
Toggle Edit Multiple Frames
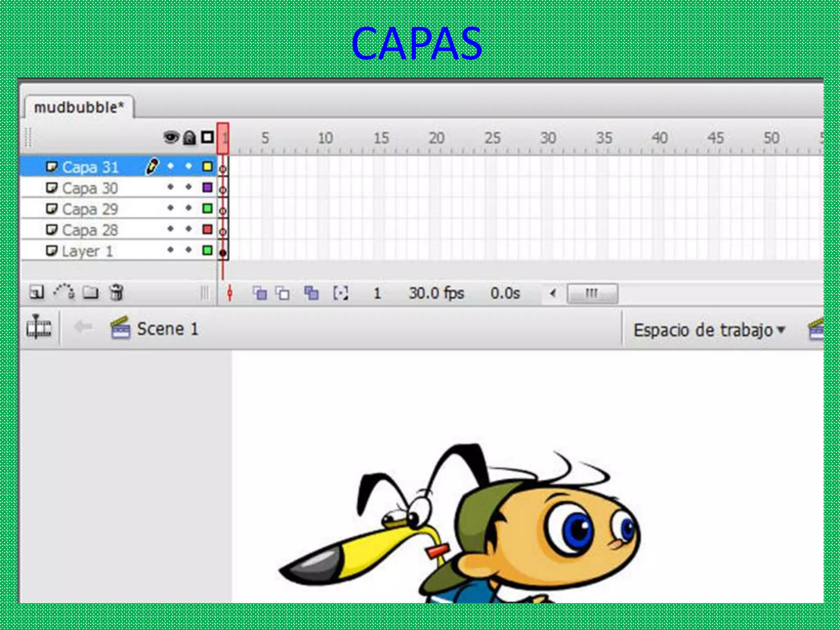(311, 293)
